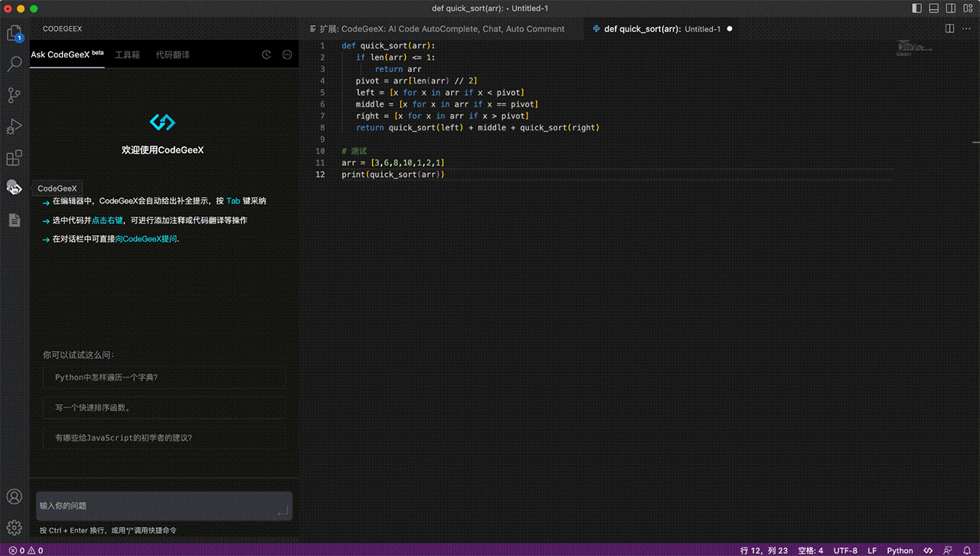980x556 pixels.
Task: Open the Extensions view icon
Action: 14,158
